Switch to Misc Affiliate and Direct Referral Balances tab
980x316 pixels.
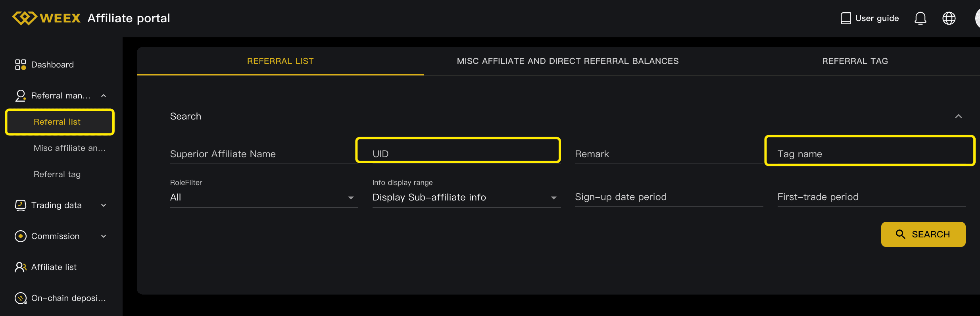(567, 61)
